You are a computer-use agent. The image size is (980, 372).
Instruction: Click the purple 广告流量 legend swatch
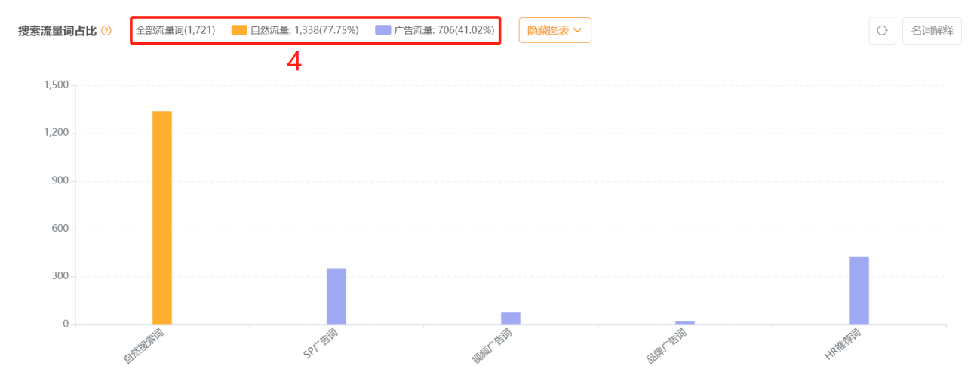coord(382,30)
